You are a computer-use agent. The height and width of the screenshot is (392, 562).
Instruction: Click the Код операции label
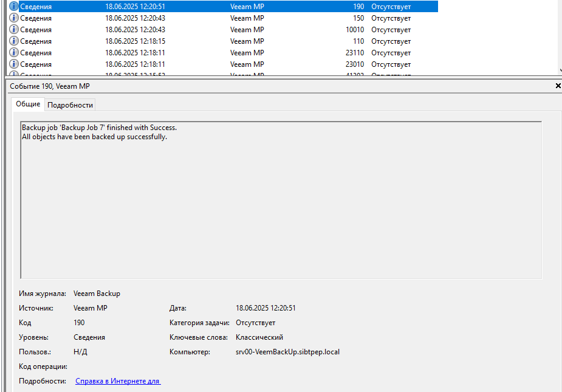[43, 366]
